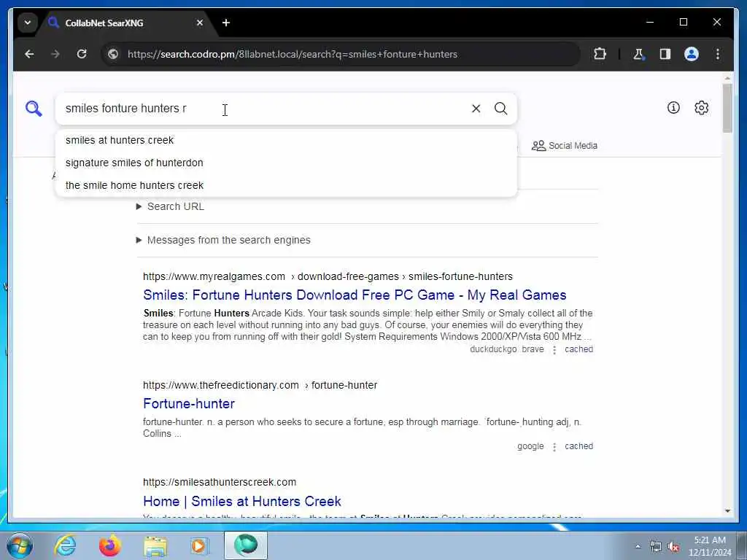Image resolution: width=747 pixels, height=560 pixels.
Task: Click the scrollbar down arrow
Action: [x=727, y=510]
